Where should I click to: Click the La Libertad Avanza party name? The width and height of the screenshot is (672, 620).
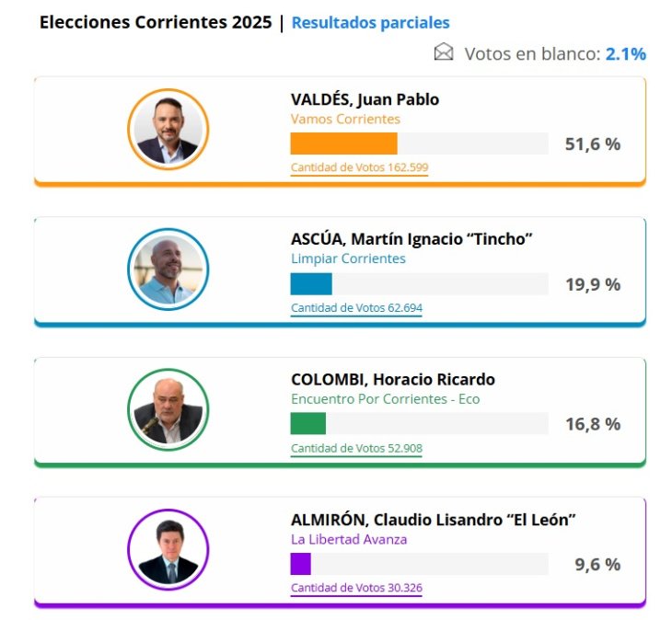(349, 539)
